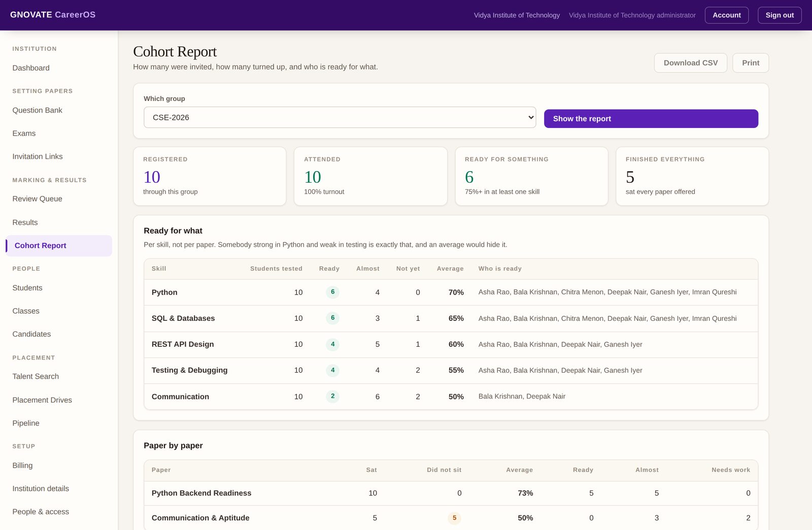Click the REST API Design ready badge 4
This screenshot has width=812, height=530.
[332, 344]
